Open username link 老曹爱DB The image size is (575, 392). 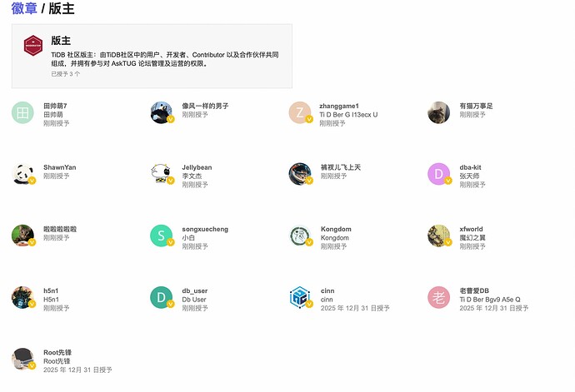[x=474, y=290]
